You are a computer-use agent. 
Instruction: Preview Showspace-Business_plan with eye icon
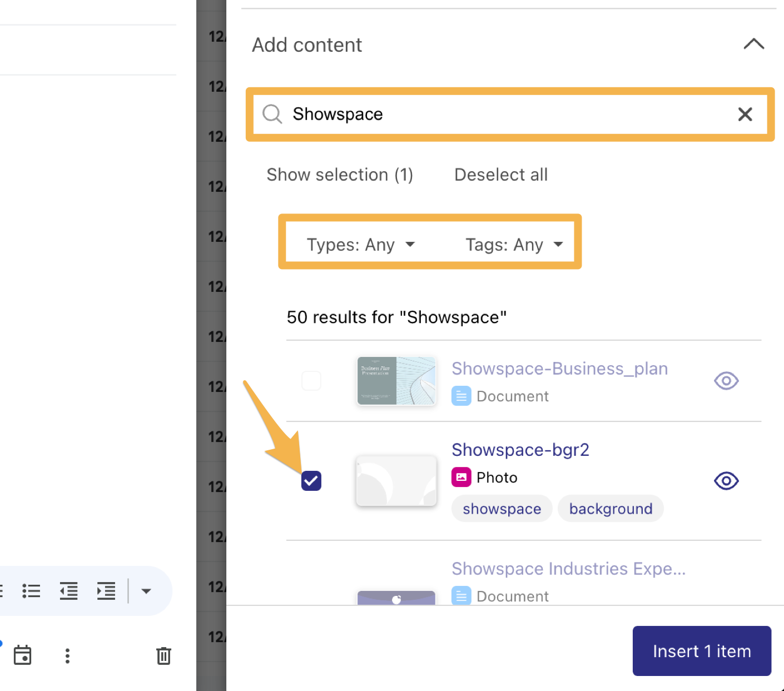pyautogui.click(x=726, y=381)
